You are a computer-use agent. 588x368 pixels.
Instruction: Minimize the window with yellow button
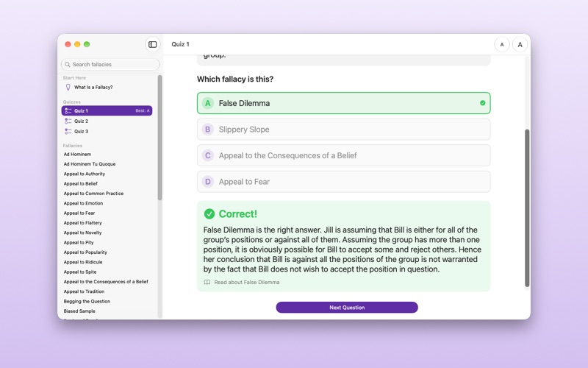77,44
